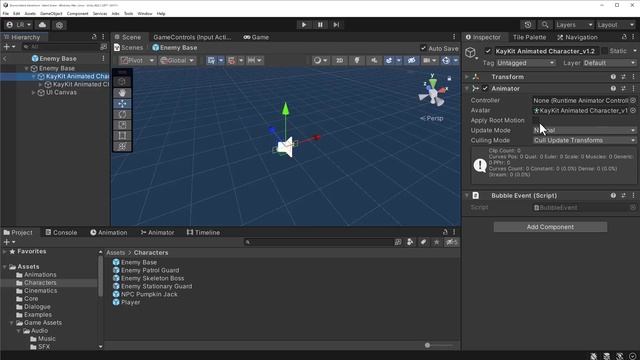The height and width of the screenshot is (360, 640).
Task: Open the Component menu
Action: [x=77, y=13]
